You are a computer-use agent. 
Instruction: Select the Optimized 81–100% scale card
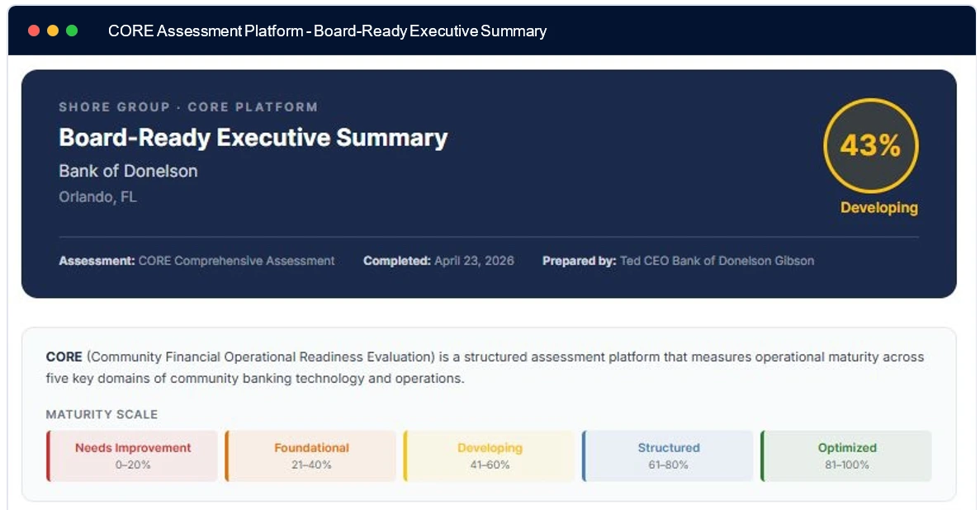(847, 456)
